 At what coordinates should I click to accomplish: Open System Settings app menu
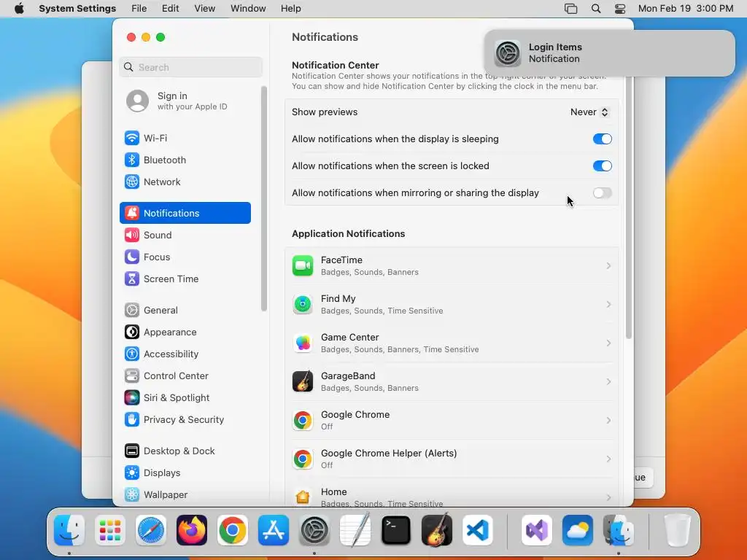[77, 9]
